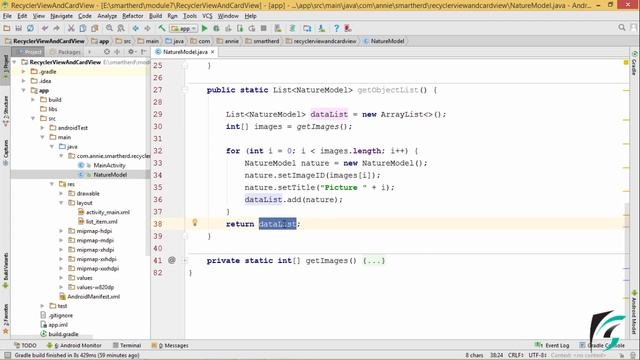The height and width of the screenshot is (360, 640).
Task: Click the Stop square icon
Action: coord(264,28)
